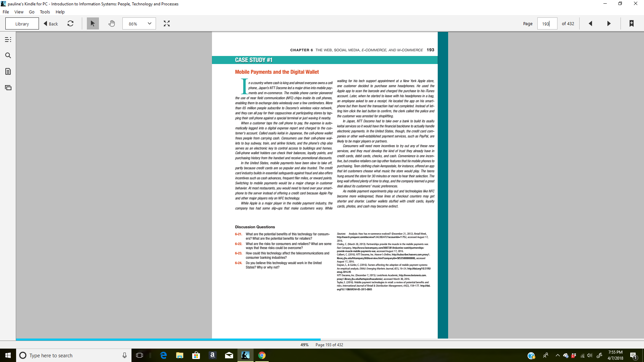
Task: Open the table of contents sidebar icon
Action: pos(8,40)
